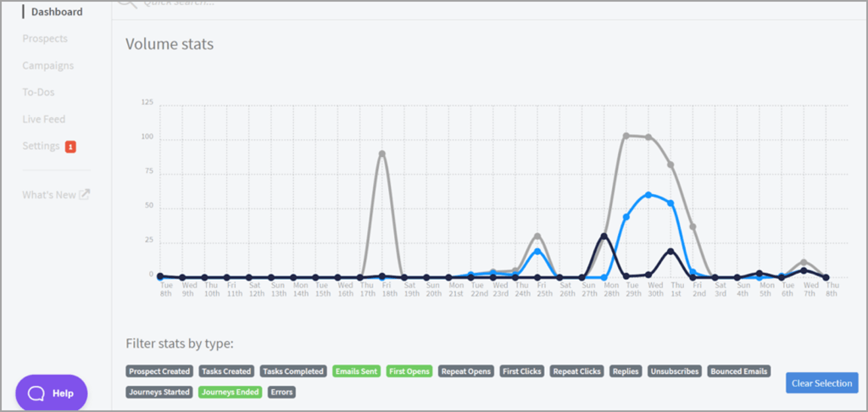This screenshot has width=868, height=412.
Task: Click the red notification badge on Settings
Action: 70,147
